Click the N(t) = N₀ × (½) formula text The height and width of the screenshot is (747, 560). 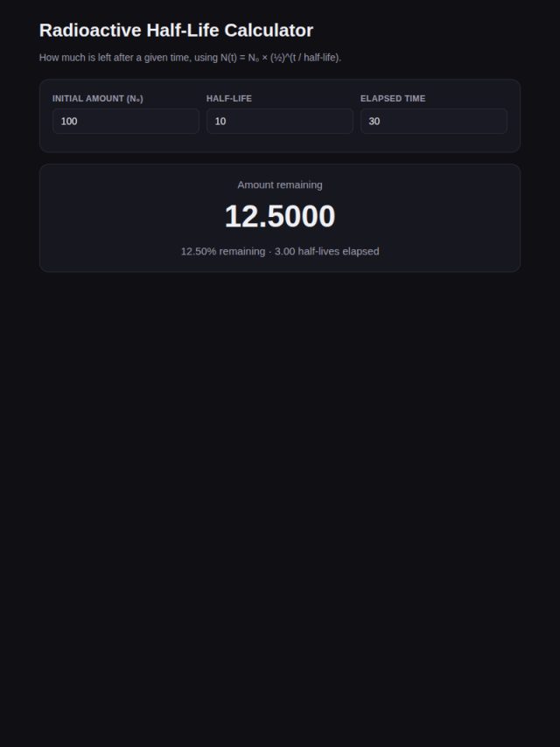tap(254, 58)
